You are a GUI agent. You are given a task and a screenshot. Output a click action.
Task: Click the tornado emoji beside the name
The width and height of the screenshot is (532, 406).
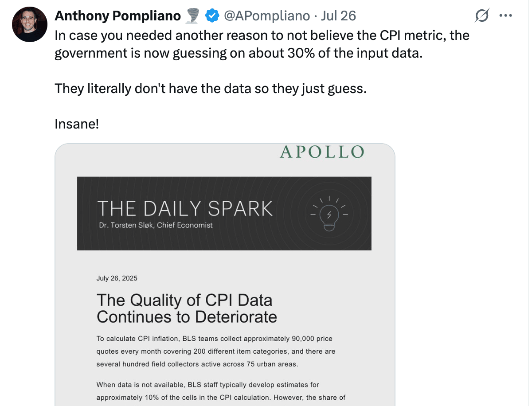[x=192, y=16]
